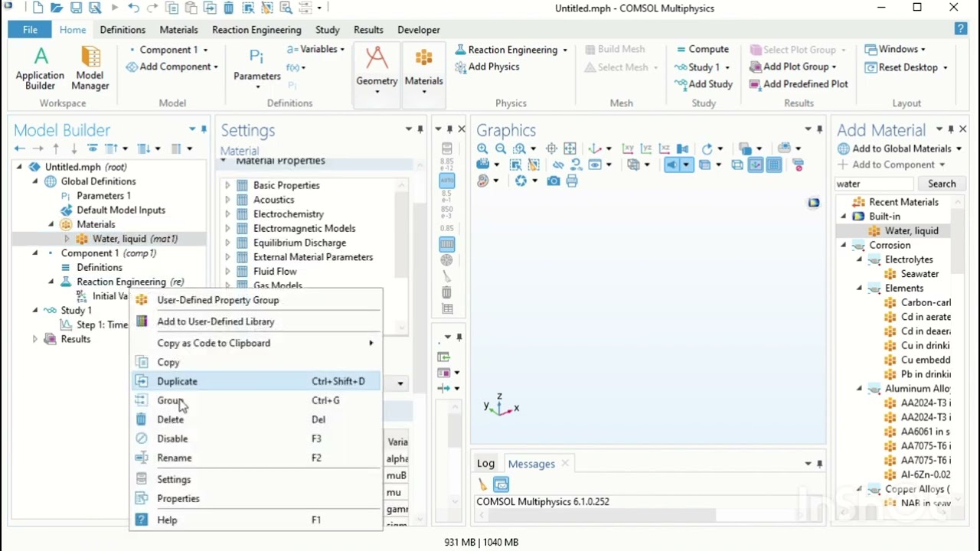The height and width of the screenshot is (551, 980).
Task: Switch to the Study ribbon tab
Action: pyautogui.click(x=328, y=30)
